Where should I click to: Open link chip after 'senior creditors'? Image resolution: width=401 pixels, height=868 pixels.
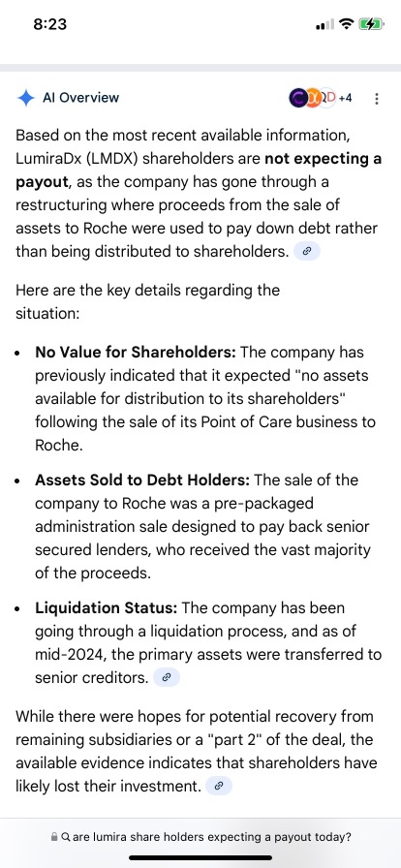click(167, 676)
